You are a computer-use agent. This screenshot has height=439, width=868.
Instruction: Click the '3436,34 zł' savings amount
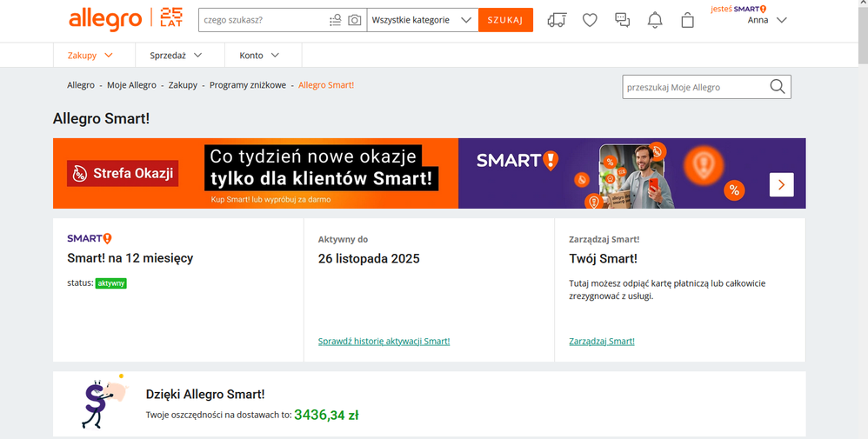[x=326, y=415]
